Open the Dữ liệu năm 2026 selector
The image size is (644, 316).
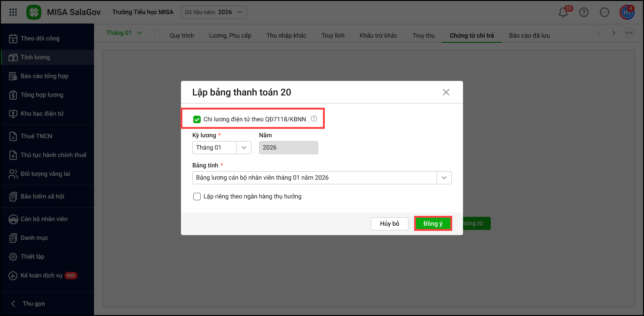click(x=214, y=12)
